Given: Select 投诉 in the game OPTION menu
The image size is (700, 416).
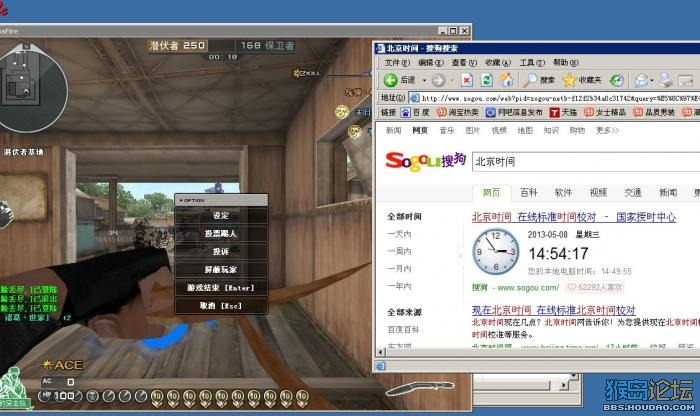Looking at the screenshot, I should point(221,251).
